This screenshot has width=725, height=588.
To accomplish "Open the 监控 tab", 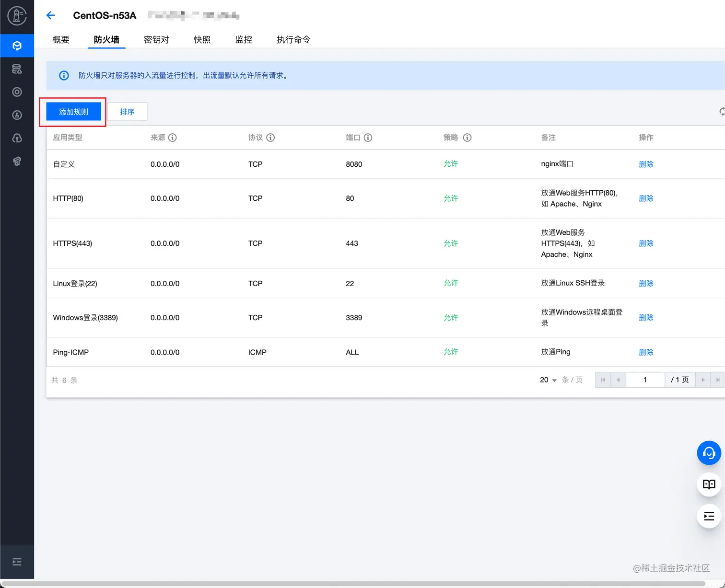I will pos(244,40).
